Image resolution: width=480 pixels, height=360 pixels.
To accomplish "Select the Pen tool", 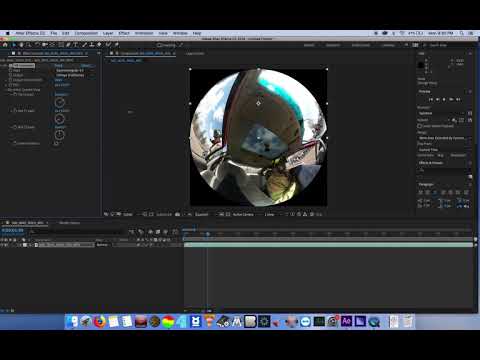I will click(68, 45).
